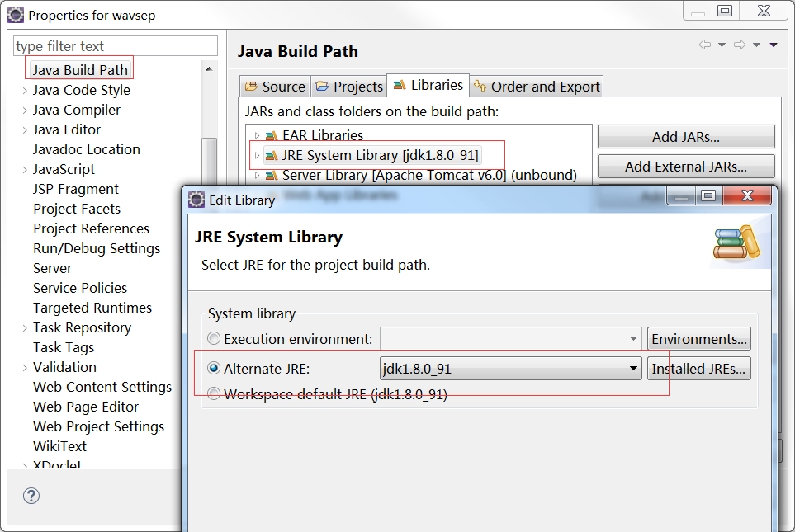Select the Alternate JRE radio button
Viewport: 795px width, 532px height.
tap(214, 369)
